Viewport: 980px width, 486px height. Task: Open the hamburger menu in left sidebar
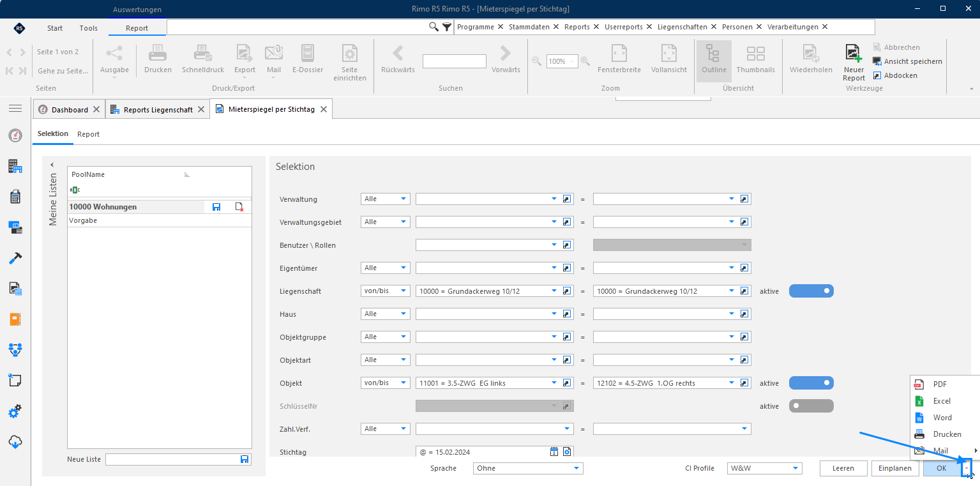pyautogui.click(x=15, y=109)
